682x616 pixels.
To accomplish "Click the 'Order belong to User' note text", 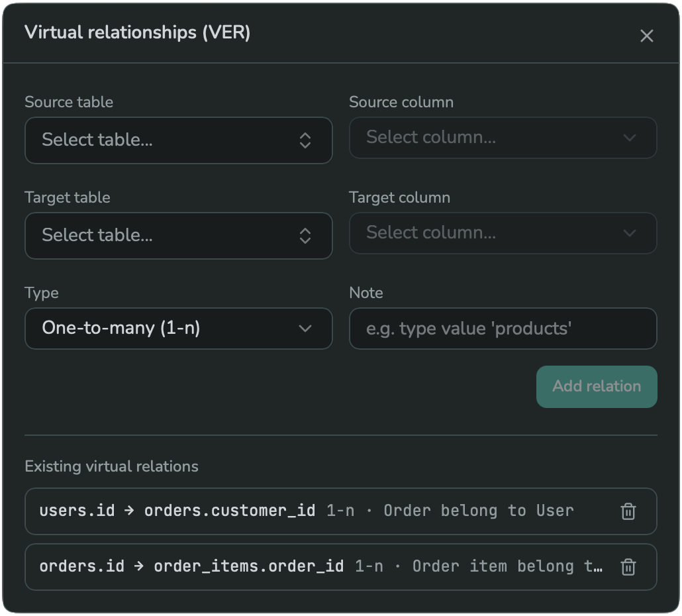I will 479,511.
